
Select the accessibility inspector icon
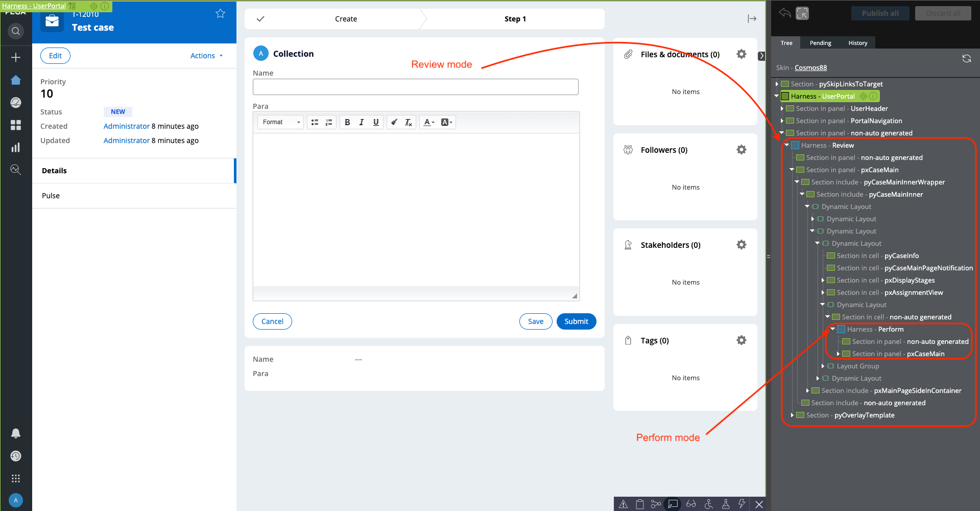[x=709, y=504]
